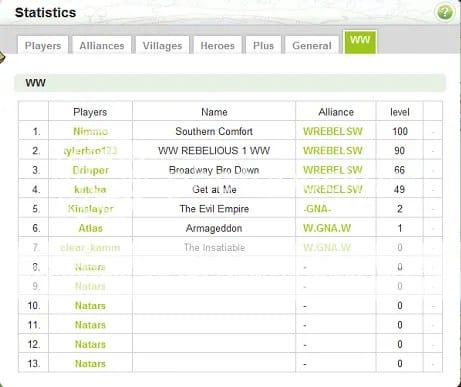Open the -GNA- alliance link
Image resolution: width=461 pixels, height=387 pixels.
(317, 209)
